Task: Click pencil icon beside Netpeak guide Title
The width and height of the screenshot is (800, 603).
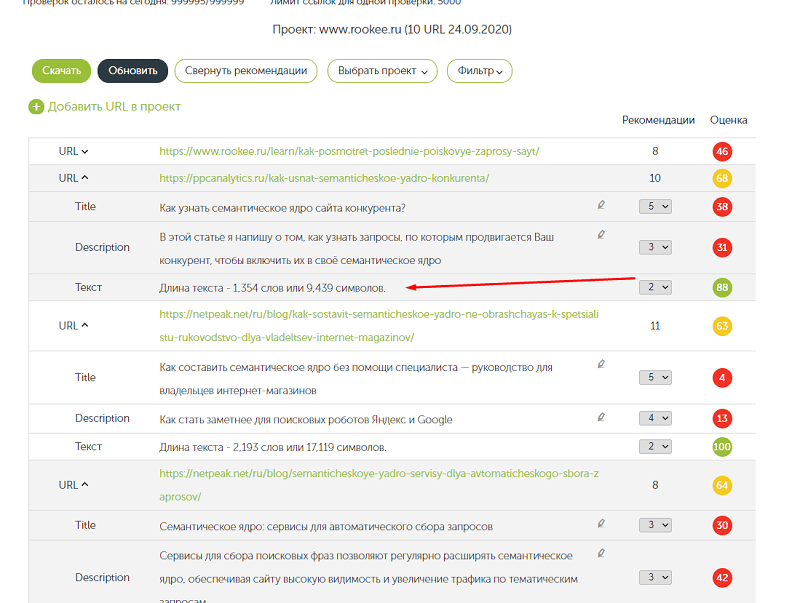Action: pos(601,365)
